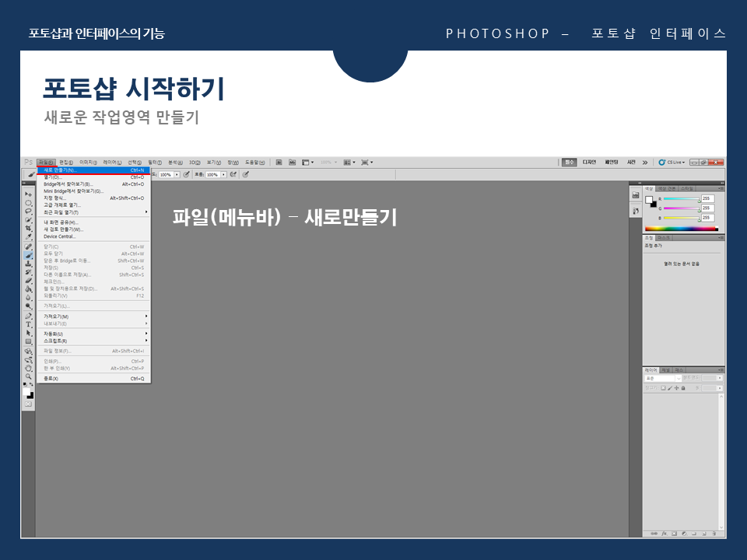747x560 pixels.
Task: Toggle tablet pressure for opacity
Action: click(186, 174)
